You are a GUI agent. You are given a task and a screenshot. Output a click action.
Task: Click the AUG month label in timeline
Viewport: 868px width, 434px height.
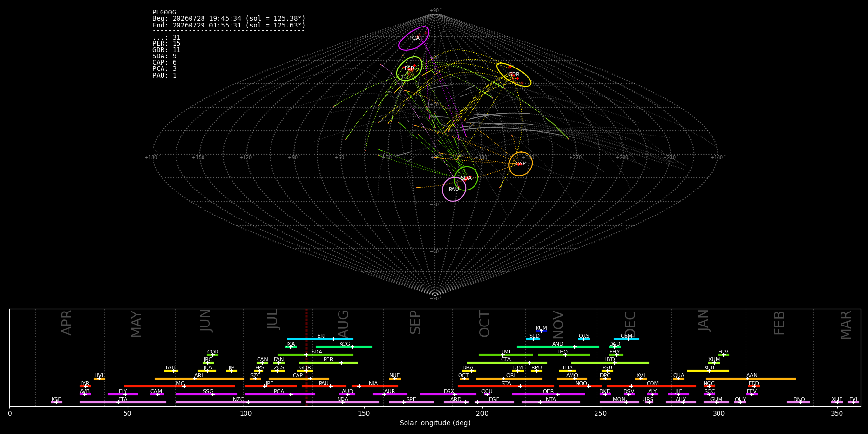coord(343,323)
